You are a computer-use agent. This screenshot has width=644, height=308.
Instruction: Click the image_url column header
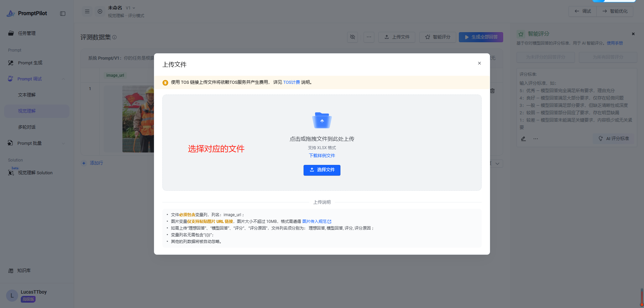coord(115,75)
